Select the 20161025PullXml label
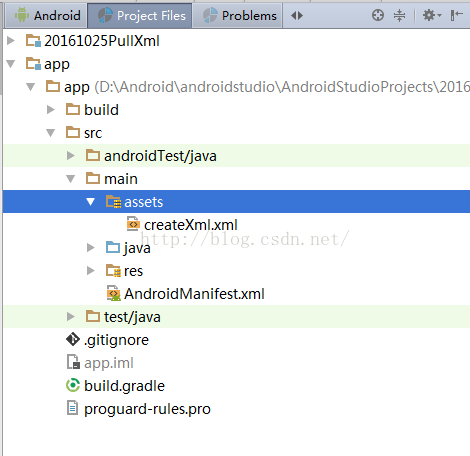 pos(102,41)
